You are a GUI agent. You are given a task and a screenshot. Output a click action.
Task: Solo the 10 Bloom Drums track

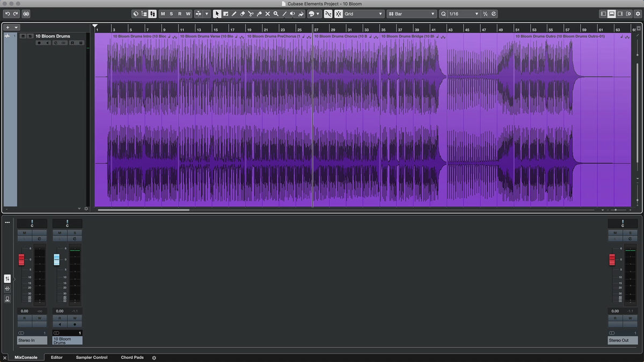30,36
